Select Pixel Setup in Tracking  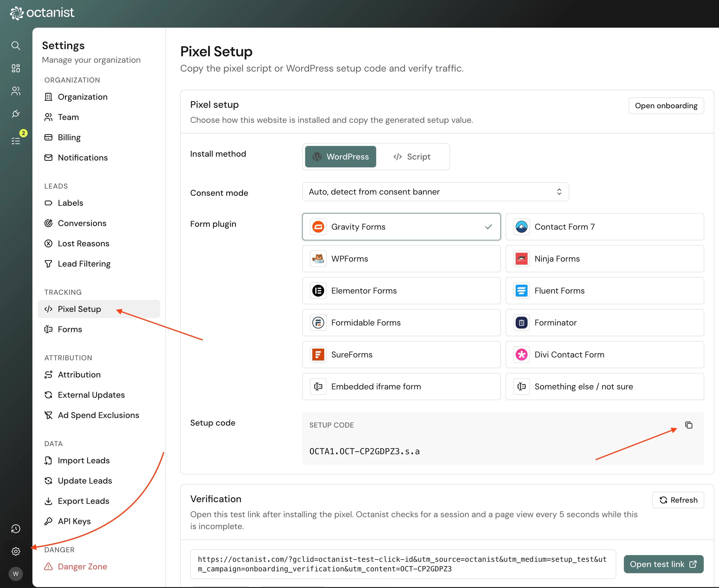98,309
